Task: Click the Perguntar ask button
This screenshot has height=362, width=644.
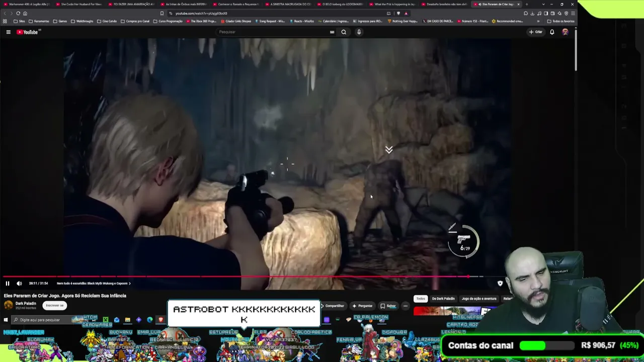Action: point(363,306)
